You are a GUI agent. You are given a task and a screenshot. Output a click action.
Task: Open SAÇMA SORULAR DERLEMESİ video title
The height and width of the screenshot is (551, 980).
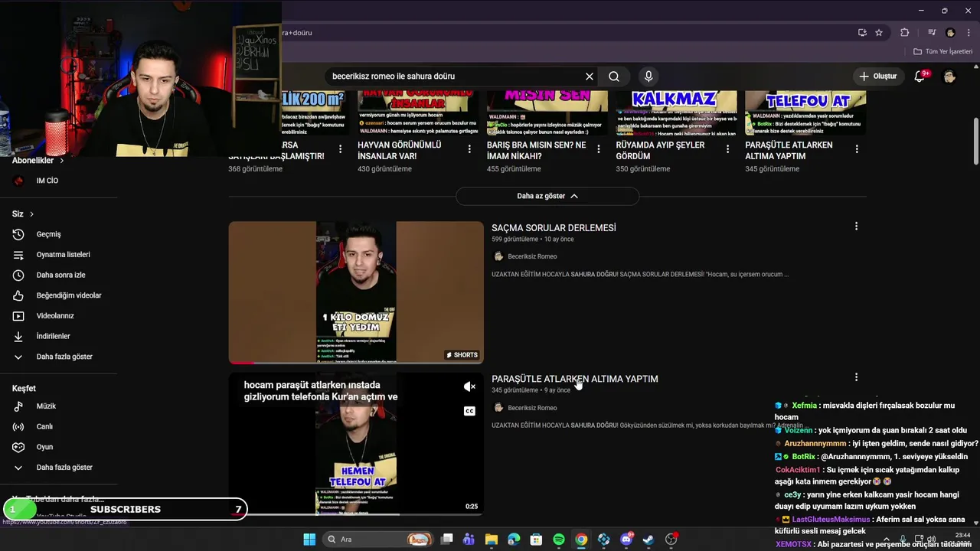(x=554, y=228)
